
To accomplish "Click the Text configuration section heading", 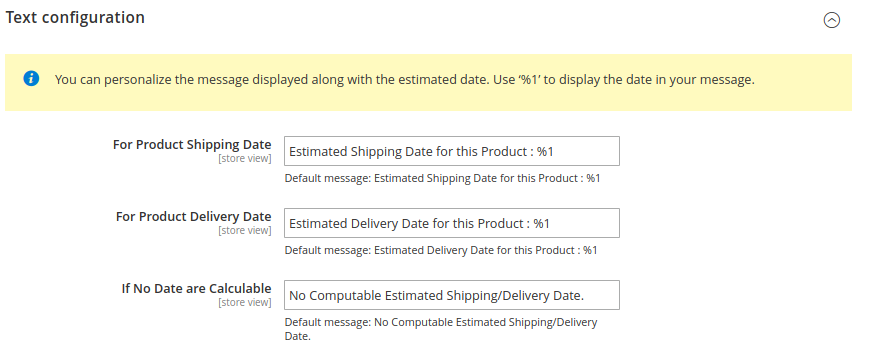I will point(75,17).
